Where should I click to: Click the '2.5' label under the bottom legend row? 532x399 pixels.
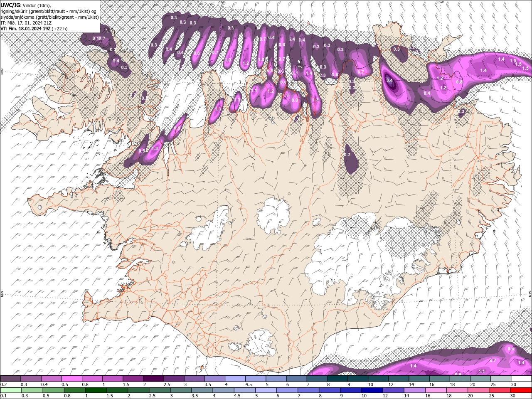tap(152, 396)
